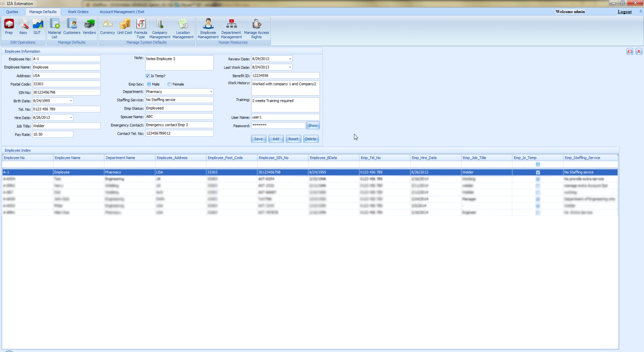
Task: Uncheck the Is Temp? checkbox
Action: [148, 76]
